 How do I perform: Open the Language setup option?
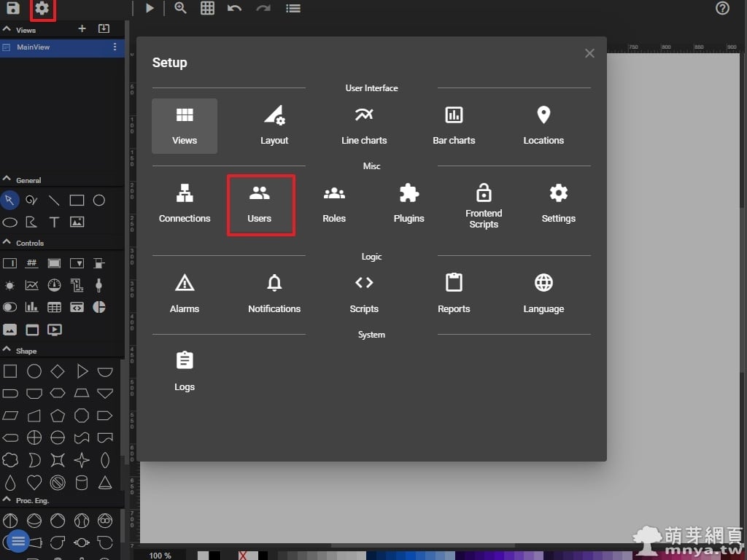point(543,294)
